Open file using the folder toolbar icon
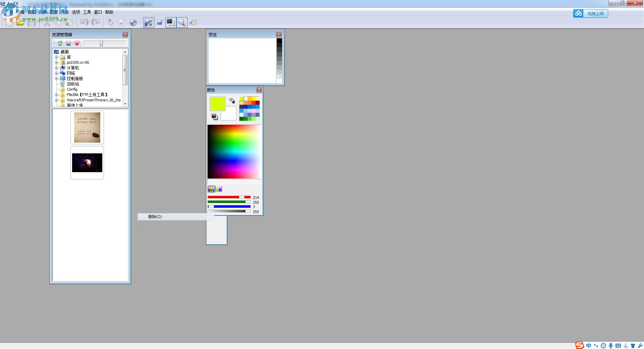644x349 pixels. [x=20, y=22]
